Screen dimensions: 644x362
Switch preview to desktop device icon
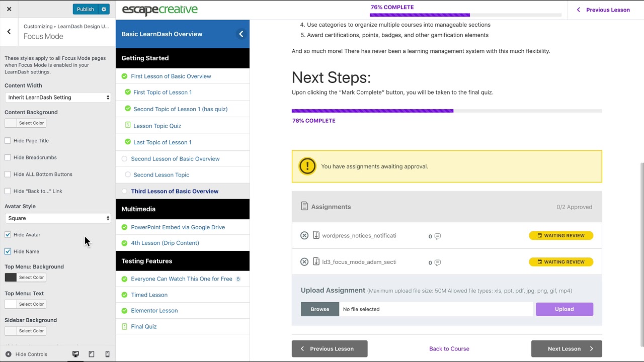75,354
